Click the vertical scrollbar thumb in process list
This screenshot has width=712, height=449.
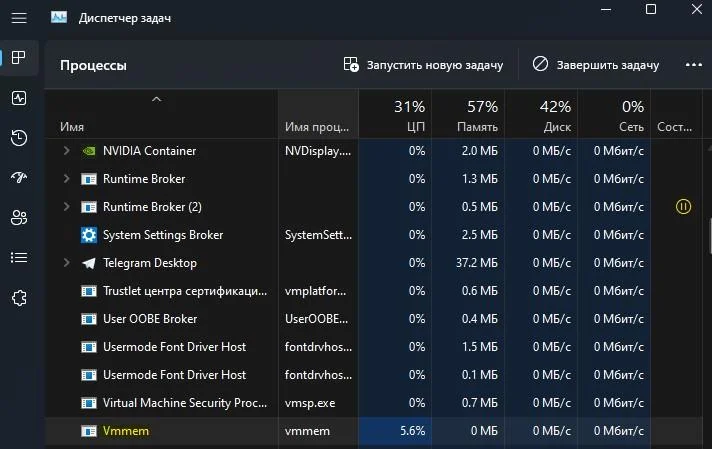point(710,234)
